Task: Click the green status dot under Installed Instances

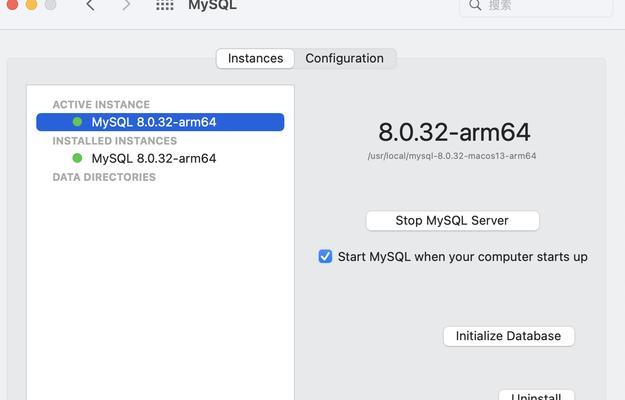Action: [x=77, y=158]
